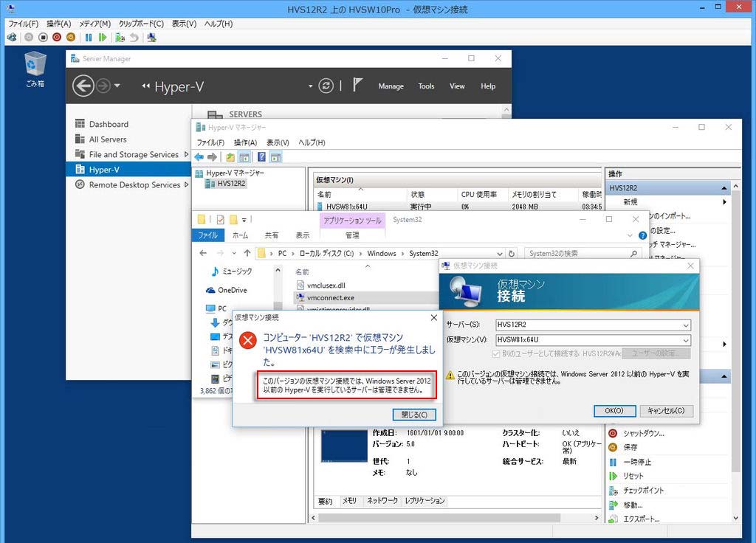756x543 pixels.
Task: Open Manage menu in Server Manager
Action: click(391, 86)
